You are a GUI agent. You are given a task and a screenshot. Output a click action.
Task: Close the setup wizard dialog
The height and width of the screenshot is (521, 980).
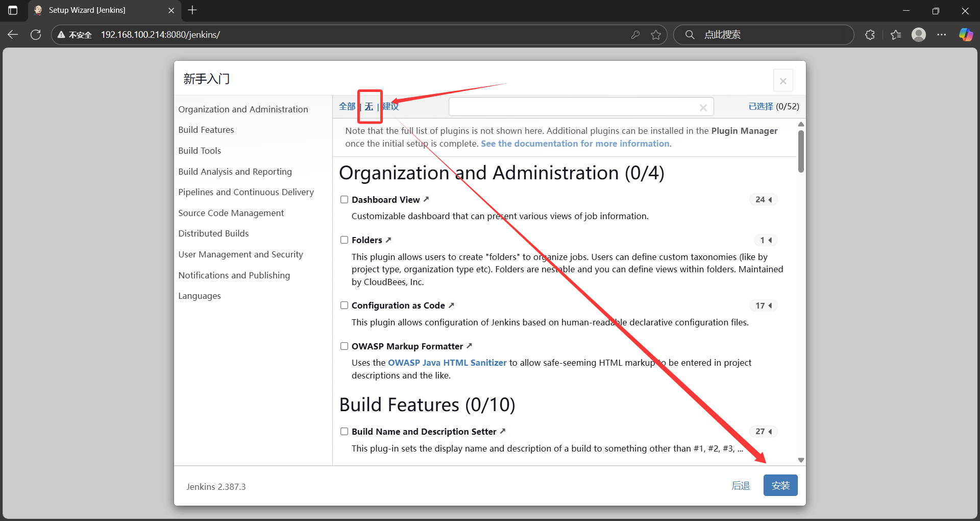[x=783, y=81]
